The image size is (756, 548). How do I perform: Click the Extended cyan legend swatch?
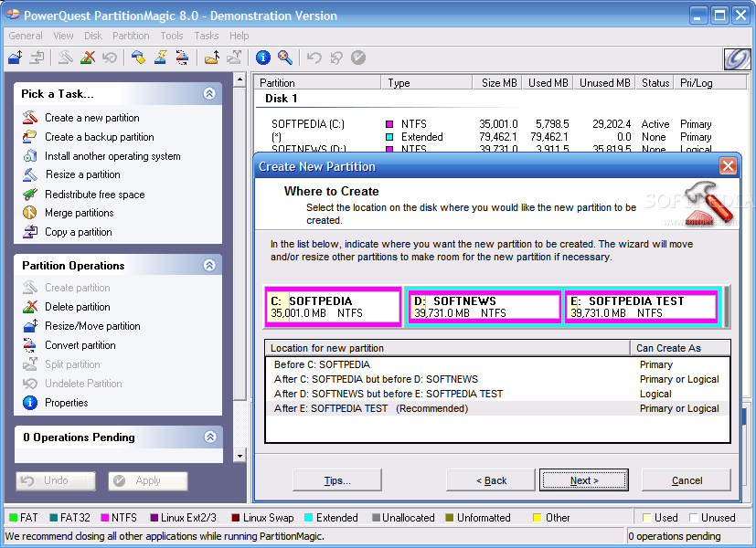(309, 518)
